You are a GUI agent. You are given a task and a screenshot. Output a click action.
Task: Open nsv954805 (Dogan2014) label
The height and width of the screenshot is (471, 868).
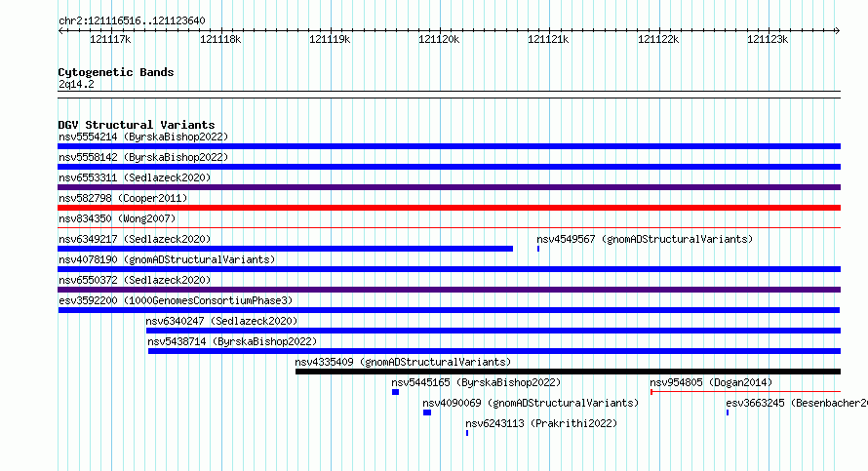[x=711, y=382]
